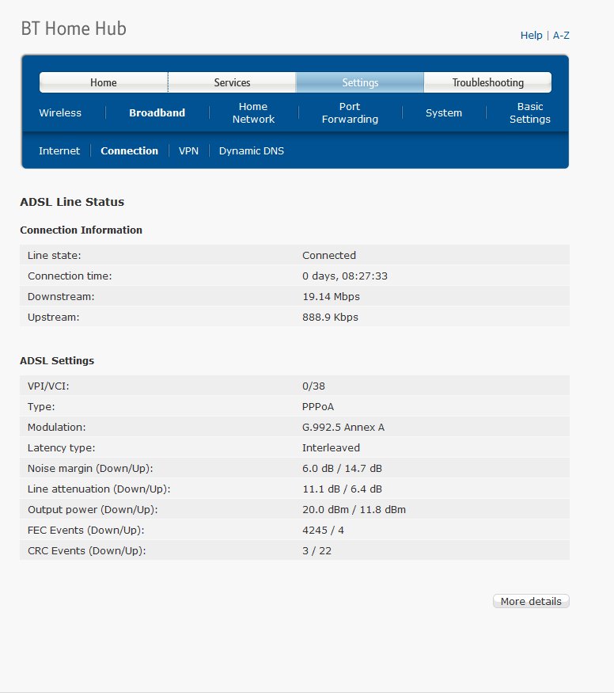Image resolution: width=614 pixels, height=700 pixels.
Task: Click the 'Noise margin (Down/Up):' label
Action: coord(90,468)
